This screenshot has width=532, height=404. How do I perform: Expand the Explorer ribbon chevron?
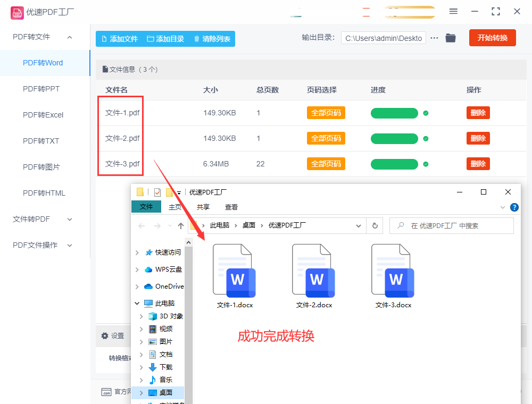click(x=503, y=207)
